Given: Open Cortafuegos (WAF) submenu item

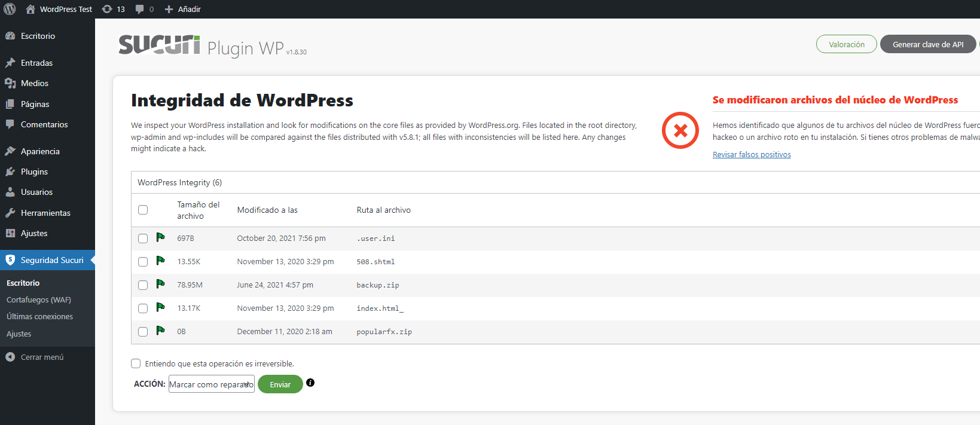Looking at the screenshot, I should click(39, 299).
